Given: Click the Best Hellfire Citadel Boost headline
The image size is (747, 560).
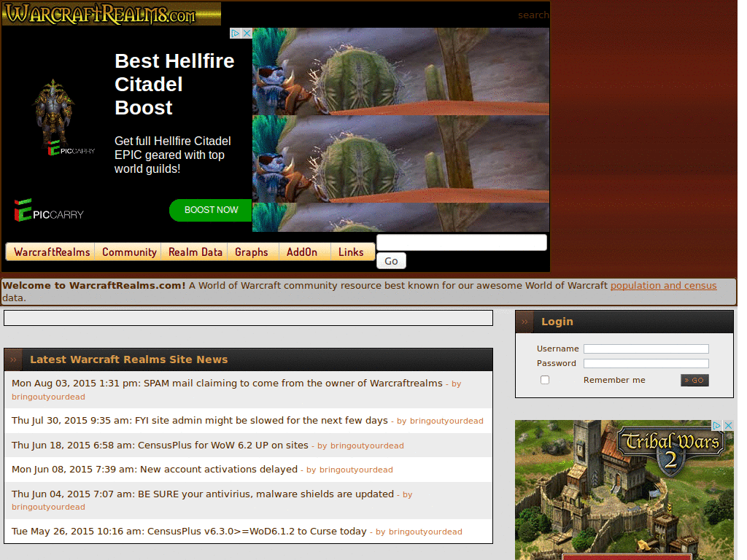Looking at the screenshot, I should pos(174,85).
